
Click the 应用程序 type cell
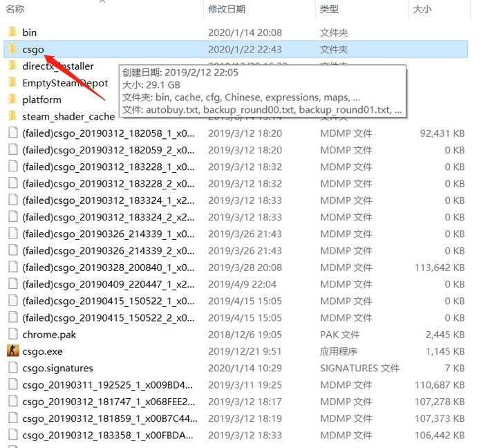339,351
